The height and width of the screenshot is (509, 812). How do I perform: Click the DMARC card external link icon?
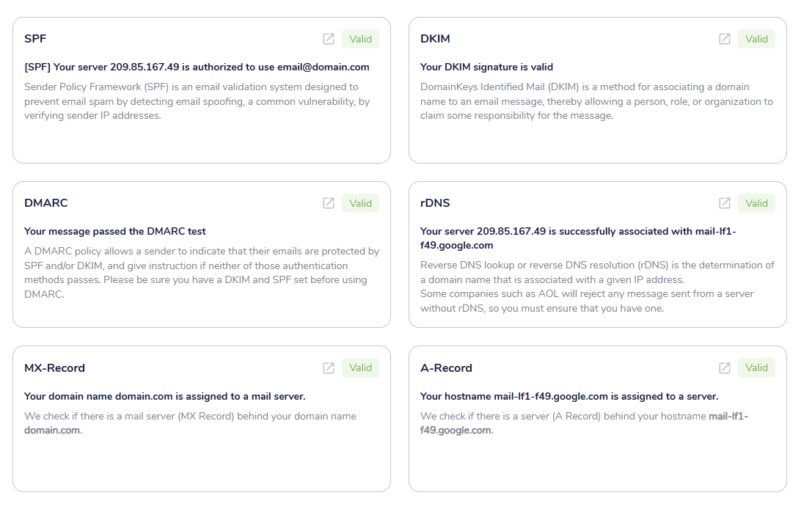point(329,203)
